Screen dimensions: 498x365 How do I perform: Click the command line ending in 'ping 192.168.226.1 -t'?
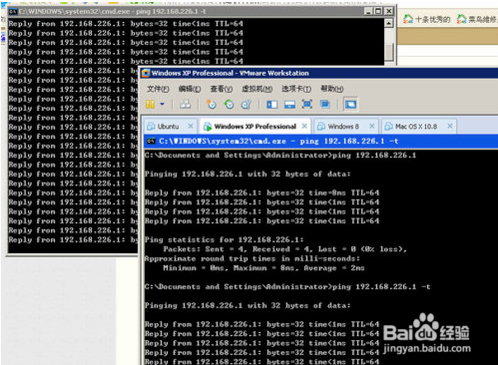[x=288, y=287]
